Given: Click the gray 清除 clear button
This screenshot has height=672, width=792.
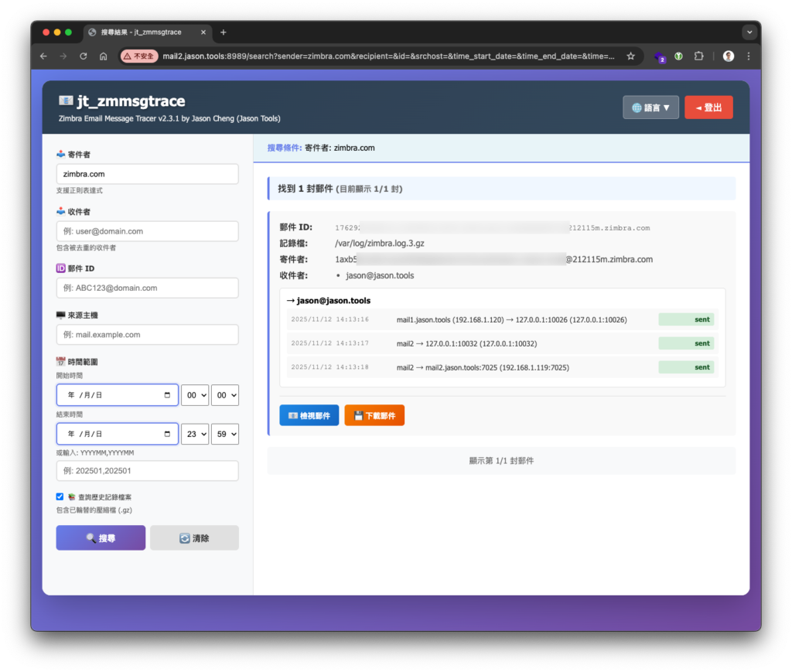Looking at the screenshot, I should click(x=194, y=537).
